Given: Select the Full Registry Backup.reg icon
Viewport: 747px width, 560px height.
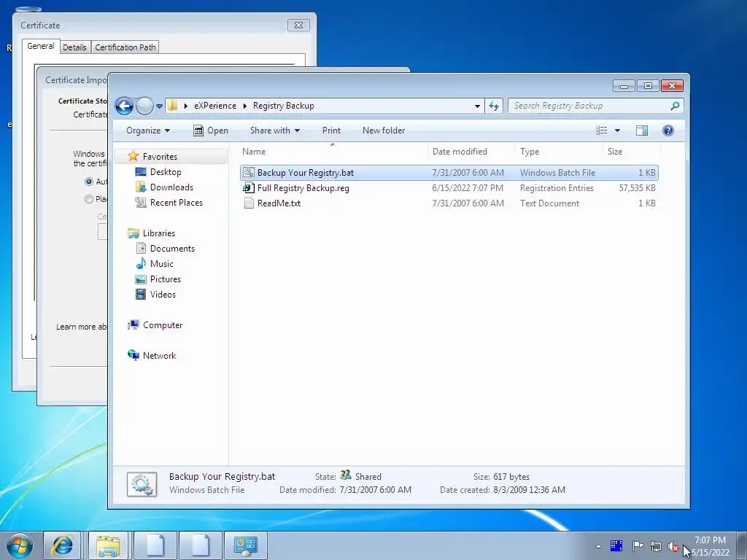Looking at the screenshot, I should [249, 187].
